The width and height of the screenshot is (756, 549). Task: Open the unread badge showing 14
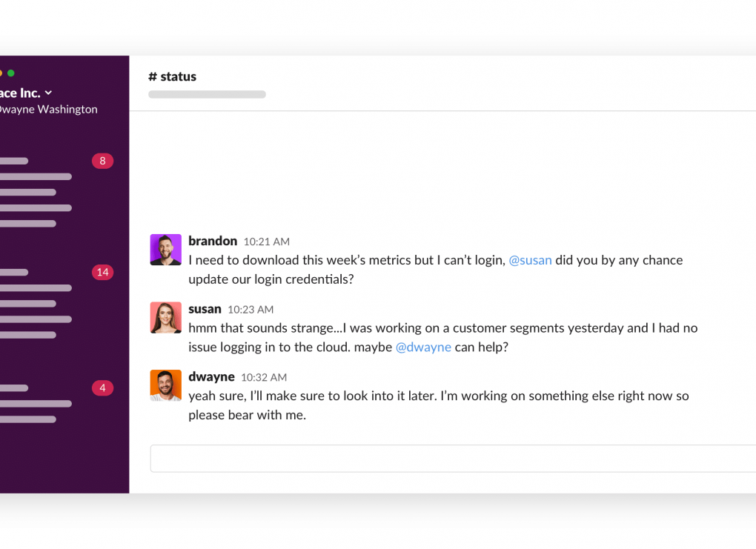[x=103, y=273]
